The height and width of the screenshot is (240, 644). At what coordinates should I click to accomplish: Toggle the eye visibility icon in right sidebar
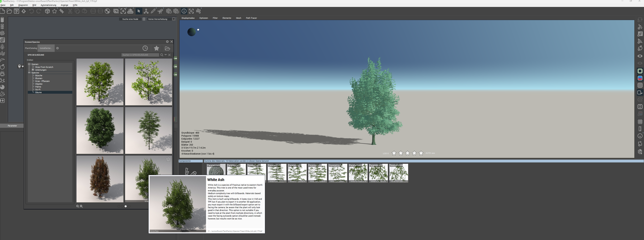tap(640, 56)
